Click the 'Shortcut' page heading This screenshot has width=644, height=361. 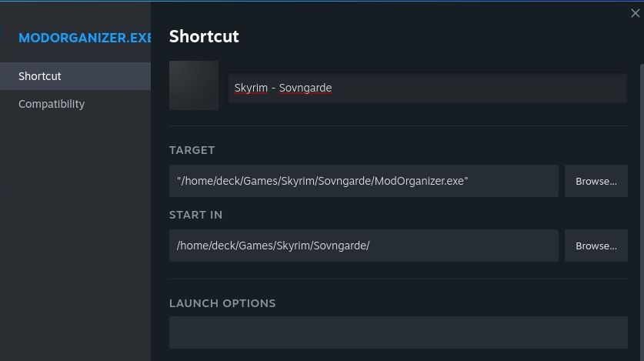204,36
